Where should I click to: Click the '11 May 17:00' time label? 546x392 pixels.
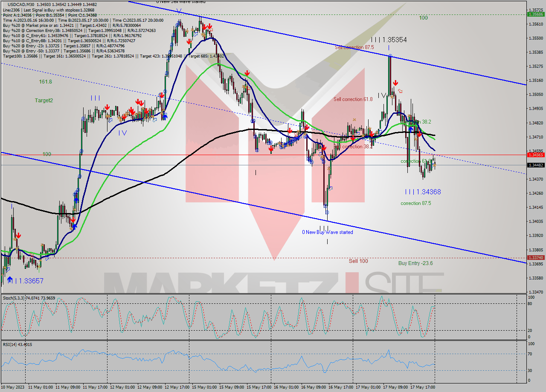[95, 387]
